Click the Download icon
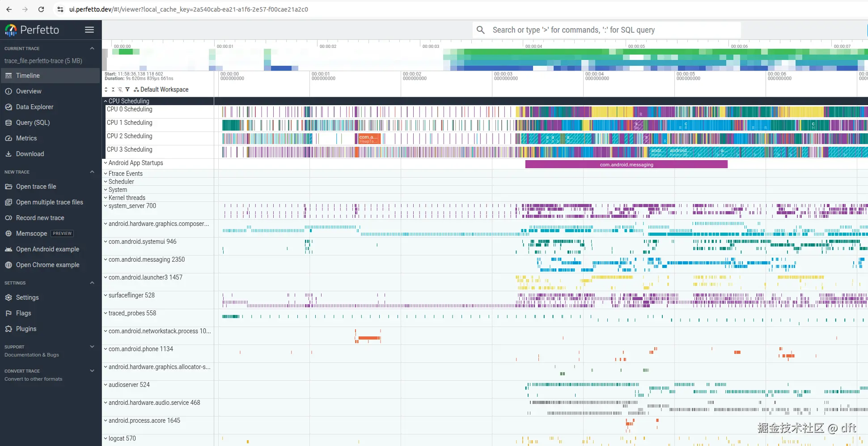Image resolution: width=868 pixels, height=446 pixels. click(x=8, y=154)
